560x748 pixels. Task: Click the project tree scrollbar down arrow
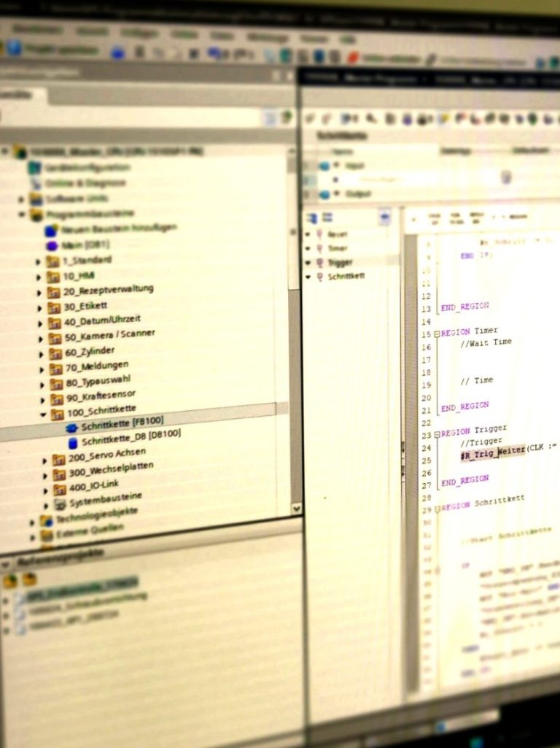click(296, 509)
